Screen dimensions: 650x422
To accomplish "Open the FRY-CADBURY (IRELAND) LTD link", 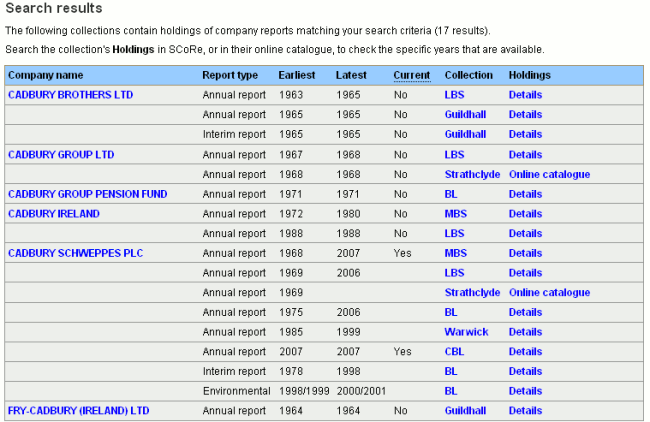I will click(79, 411).
